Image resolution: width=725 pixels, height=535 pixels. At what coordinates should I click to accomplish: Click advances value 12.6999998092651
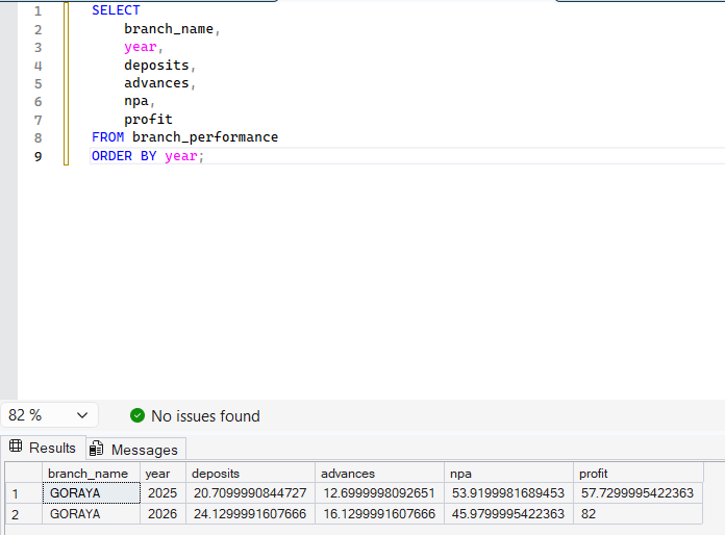tap(380, 493)
